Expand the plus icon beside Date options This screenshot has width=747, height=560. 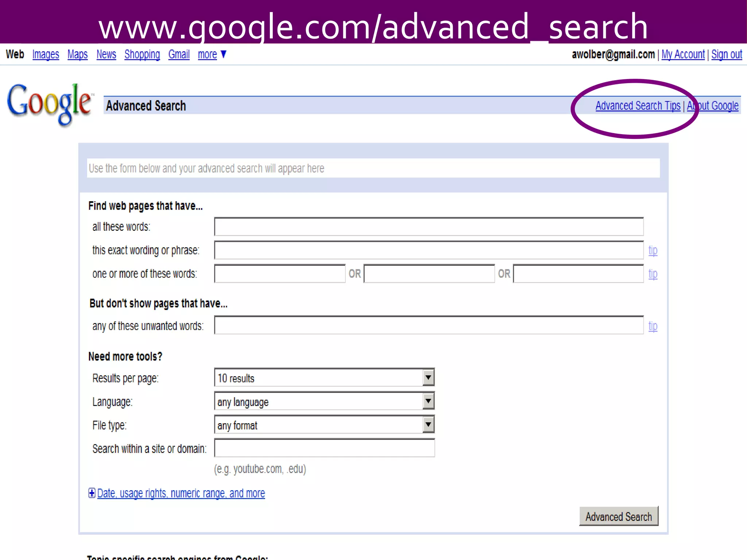click(92, 493)
